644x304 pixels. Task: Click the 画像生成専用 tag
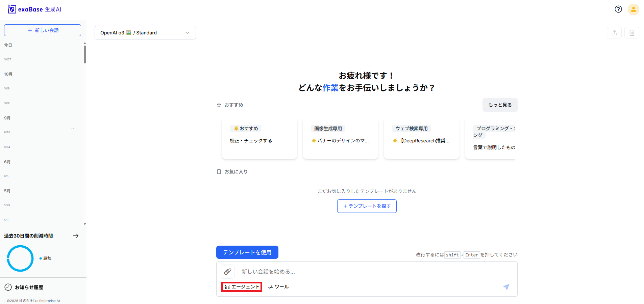point(328,129)
